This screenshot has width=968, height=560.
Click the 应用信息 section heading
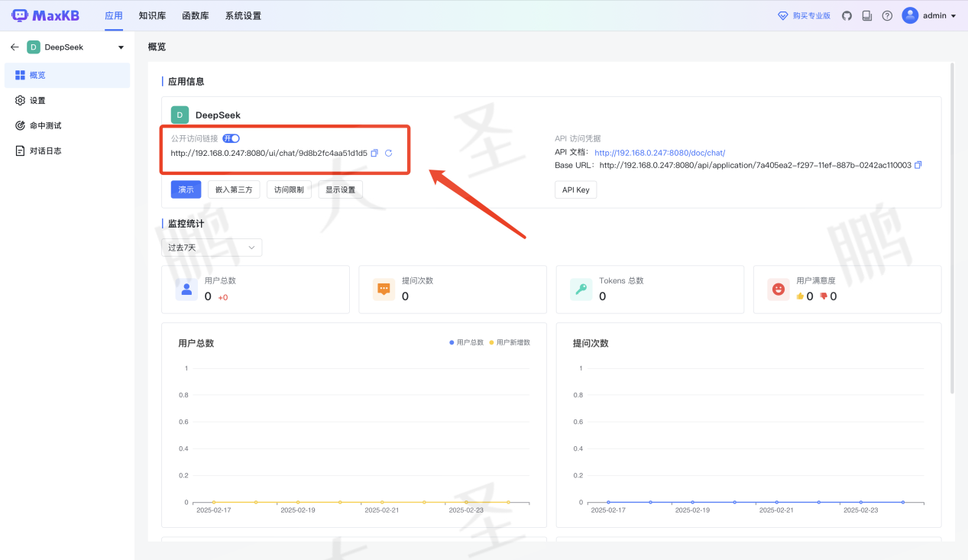tap(186, 81)
